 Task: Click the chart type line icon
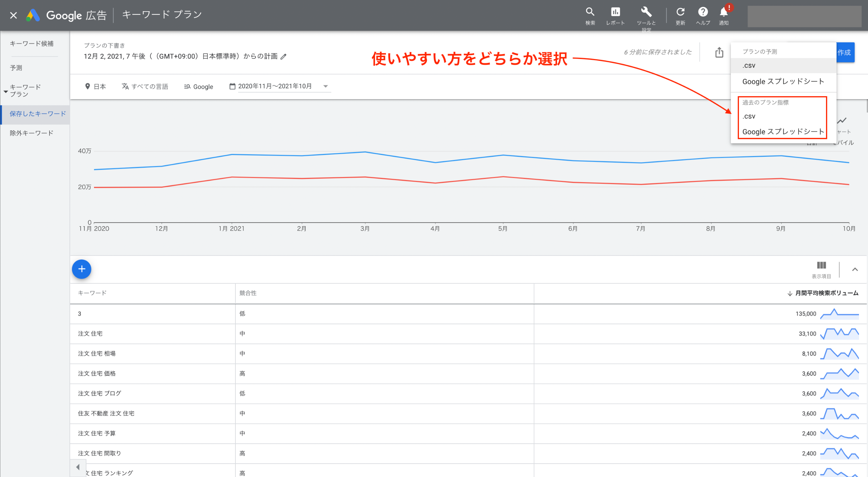[x=842, y=121]
